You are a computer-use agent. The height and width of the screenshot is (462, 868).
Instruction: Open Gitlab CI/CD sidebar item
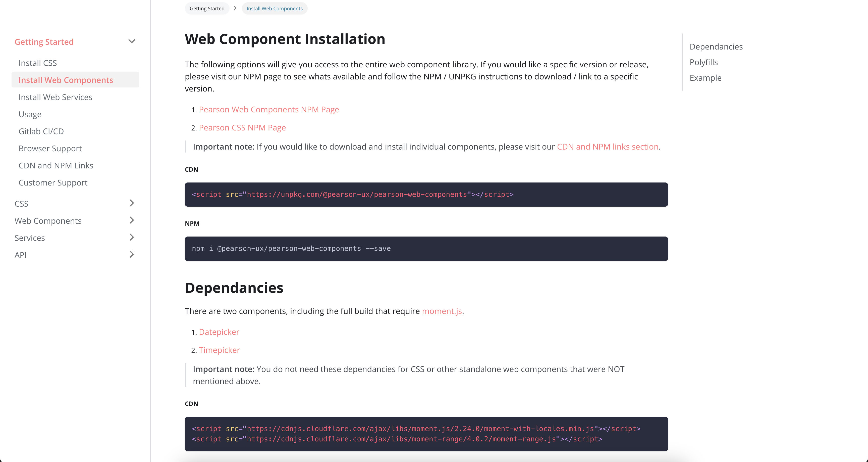pyautogui.click(x=41, y=131)
